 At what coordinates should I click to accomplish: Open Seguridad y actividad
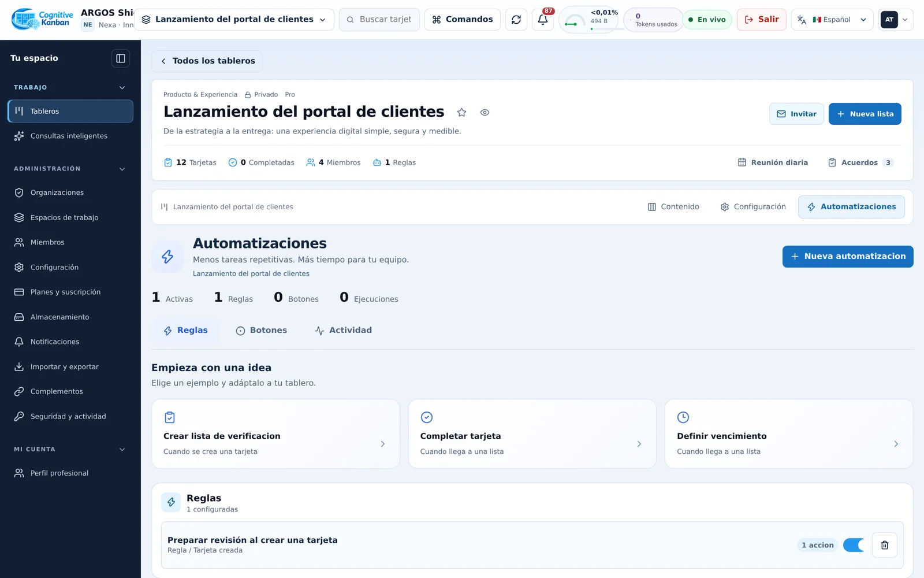pyautogui.click(x=70, y=416)
